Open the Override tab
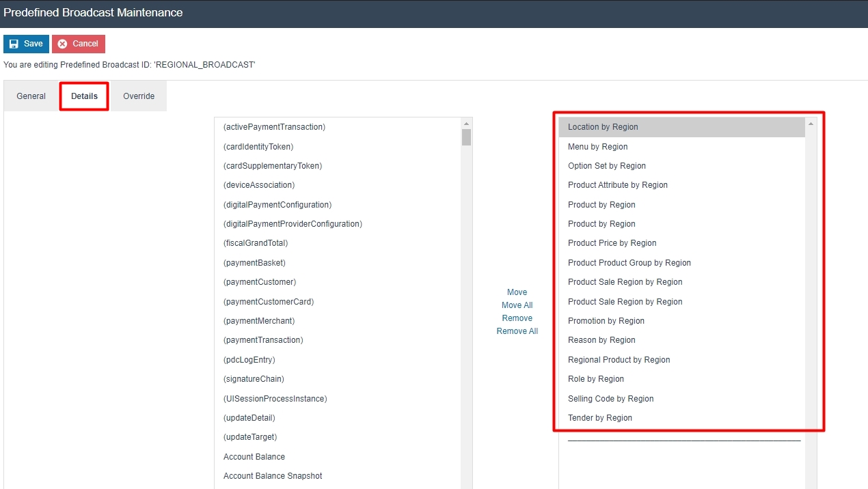868x489 pixels. tap(139, 96)
